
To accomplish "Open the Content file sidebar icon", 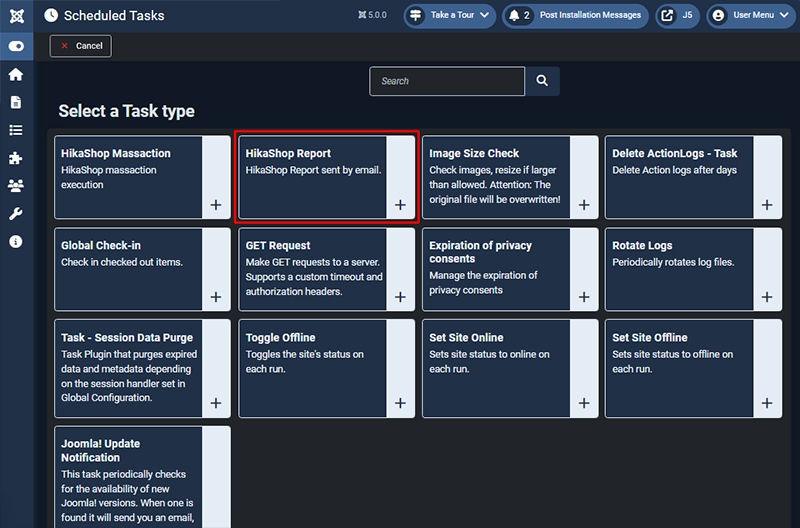I will pyautogui.click(x=16, y=102).
